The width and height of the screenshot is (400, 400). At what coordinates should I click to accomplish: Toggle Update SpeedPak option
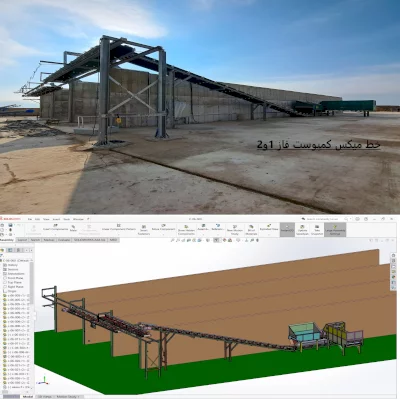302,230
